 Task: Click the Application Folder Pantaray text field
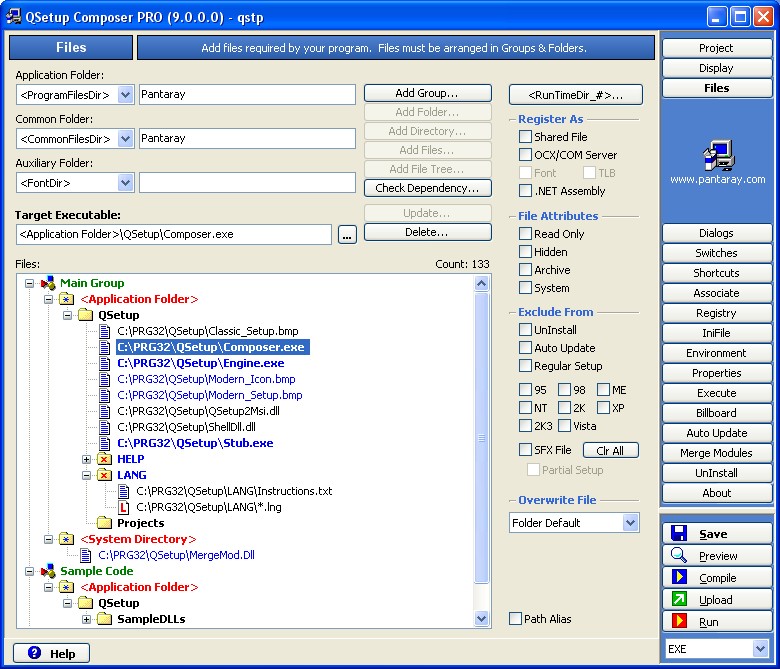tap(247, 95)
